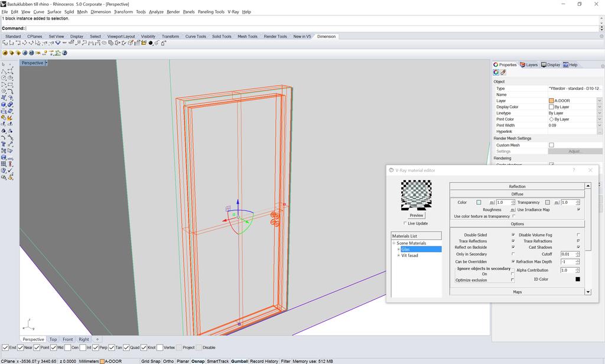Click the folder icon in Dimension toolbar
Viewport: 605px width, 364px height.
(144, 43)
